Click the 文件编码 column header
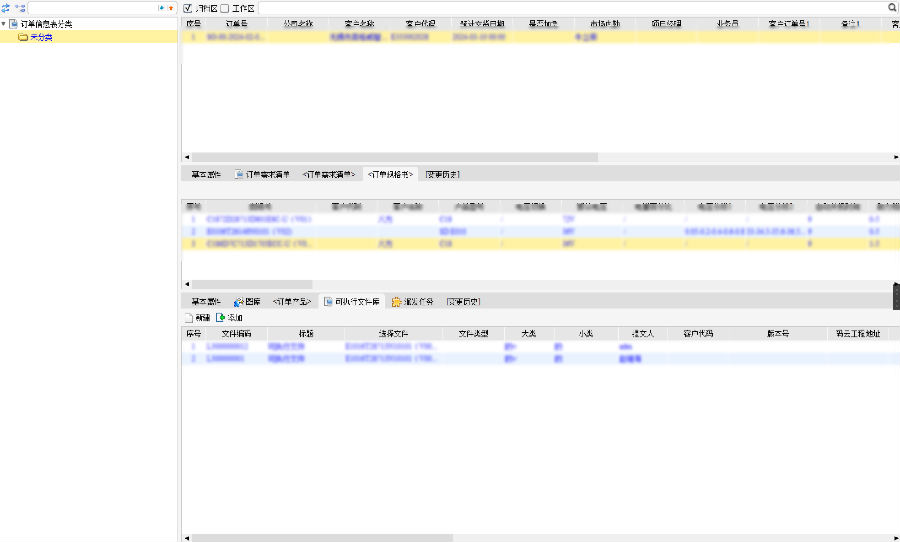The height and width of the screenshot is (542, 900). pos(236,333)
